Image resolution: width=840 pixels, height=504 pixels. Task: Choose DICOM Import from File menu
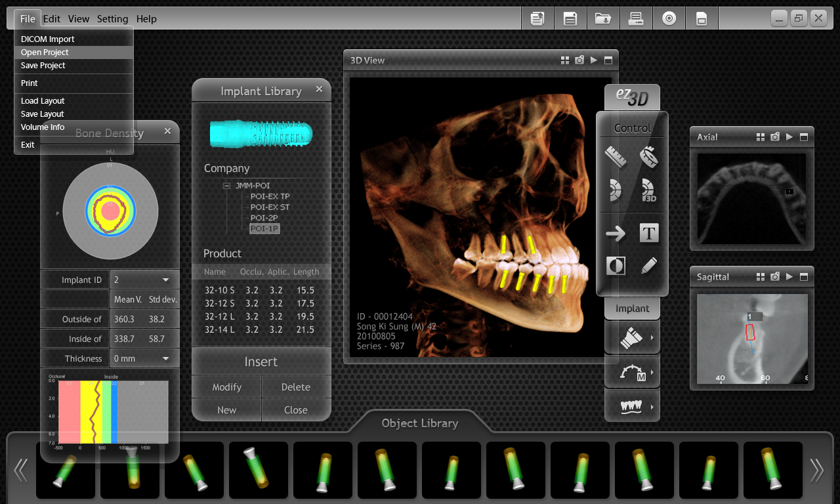[73, 39]
